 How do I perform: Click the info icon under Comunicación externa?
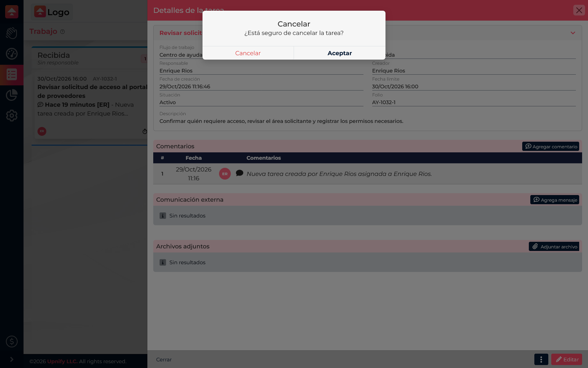point(163,216)
